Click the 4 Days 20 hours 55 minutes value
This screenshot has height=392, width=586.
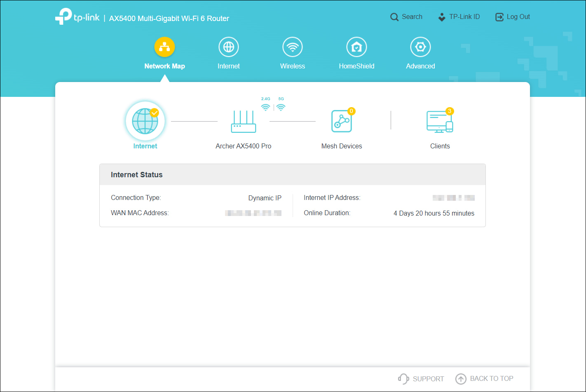click(434, 213)
